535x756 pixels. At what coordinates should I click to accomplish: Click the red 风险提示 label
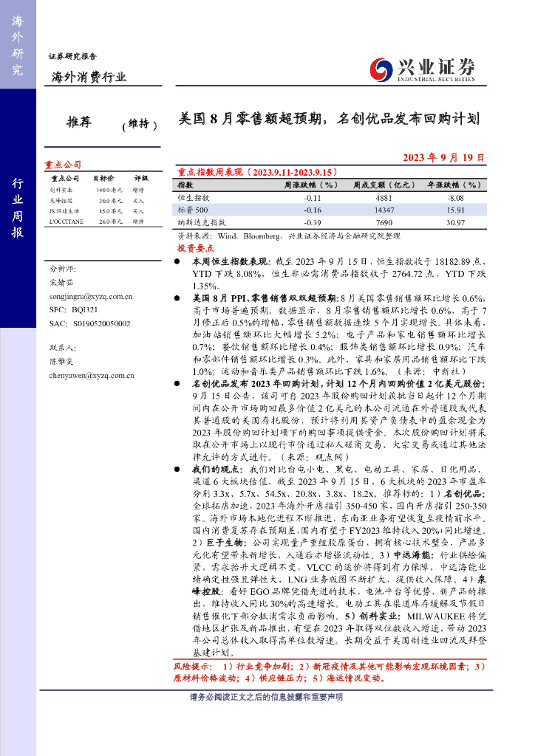192,667
